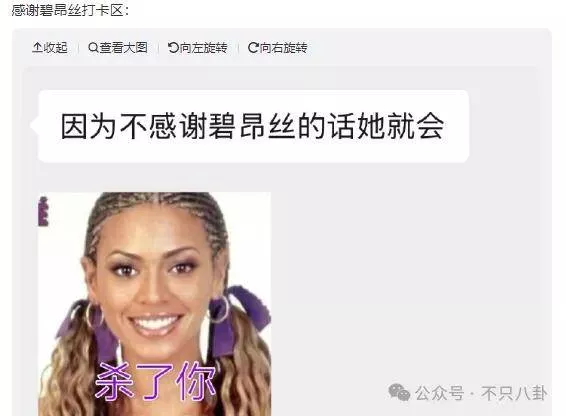Click the heading 感谢碧昂丝打卡区
This screenshot has width=566, height=416.
pyautogui.click(x=70, y=9)
